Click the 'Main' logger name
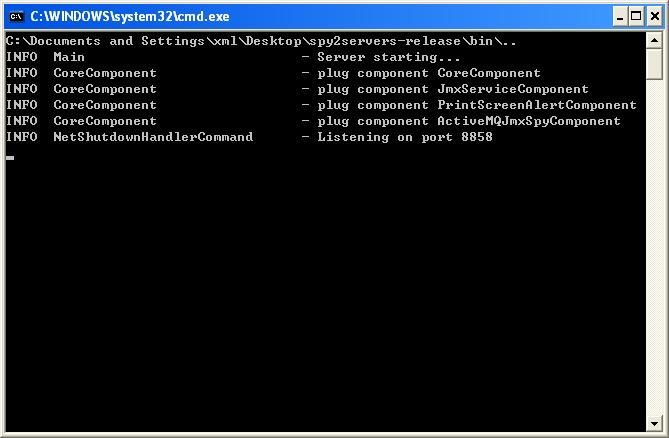Viewport: 669px width, 438px height. pyautogui.click(x=69, y=57)
